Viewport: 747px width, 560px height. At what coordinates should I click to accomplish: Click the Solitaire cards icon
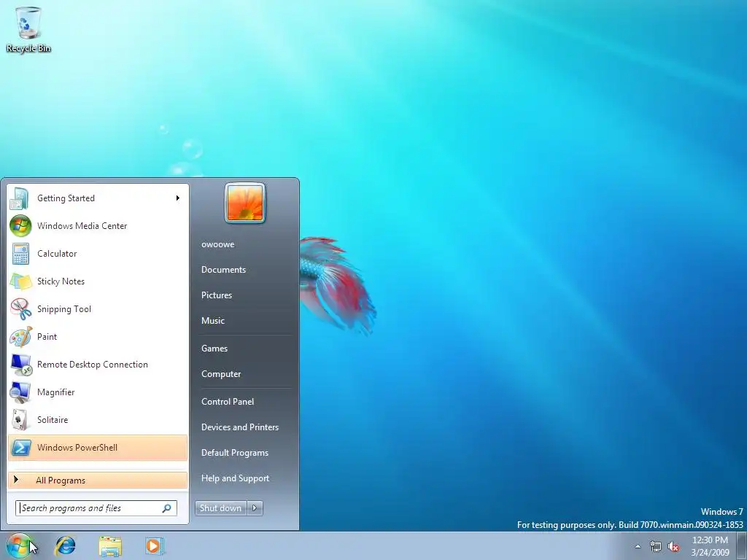20,420
